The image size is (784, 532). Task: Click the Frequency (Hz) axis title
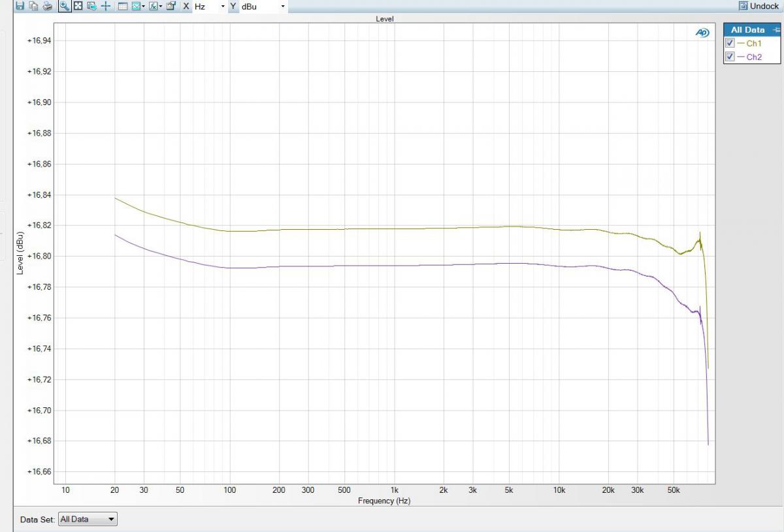[384, 501]
